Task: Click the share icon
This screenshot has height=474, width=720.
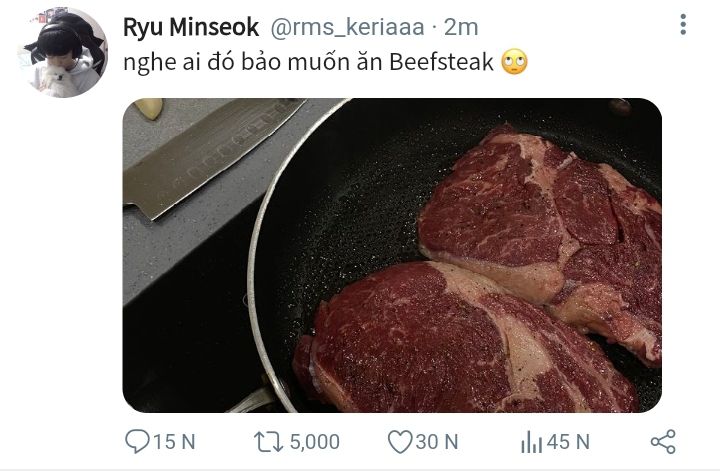Action: [663, 441]
